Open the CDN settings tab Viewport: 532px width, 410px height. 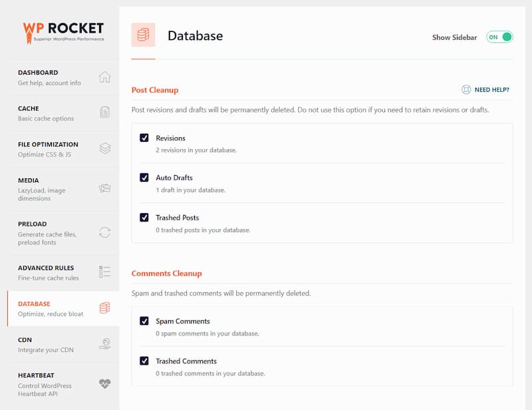(x=63, y=345)
